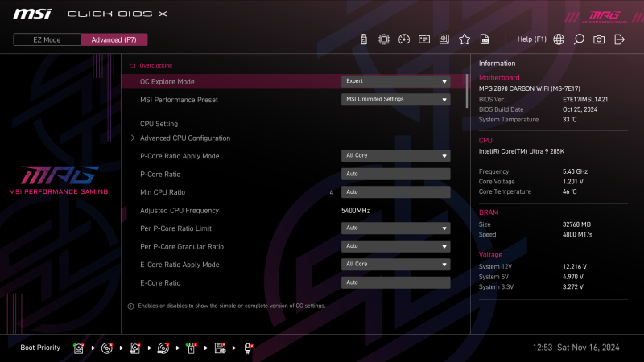Click the speedometer gauge icon
Image resolution: width=644 pixels, height=362 pixels.
click(404, 39)
